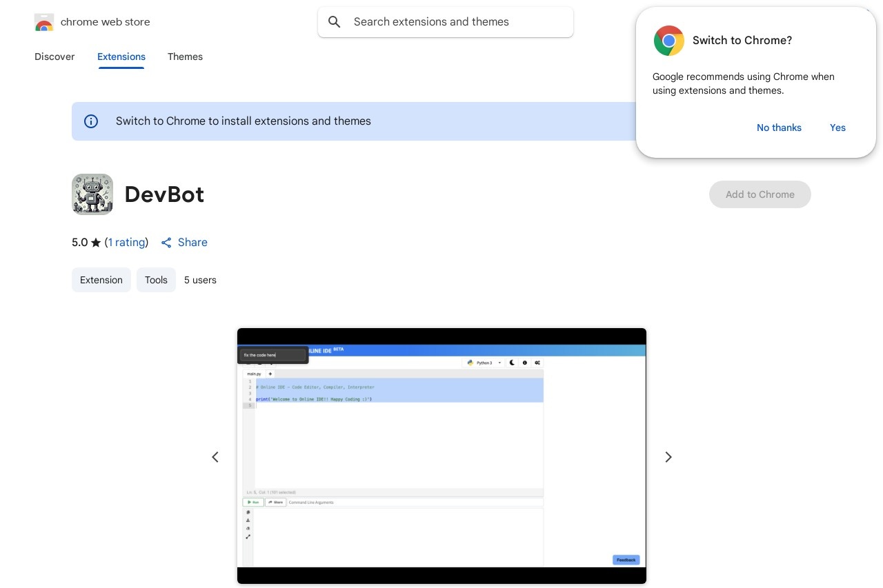Click the 5 users text

coord(200,280)
